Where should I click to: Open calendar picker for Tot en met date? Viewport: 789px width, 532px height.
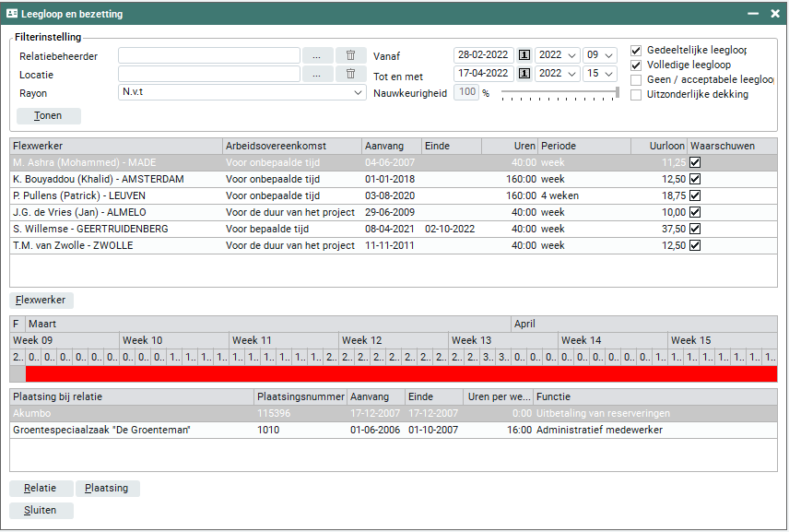click(524, 74)
